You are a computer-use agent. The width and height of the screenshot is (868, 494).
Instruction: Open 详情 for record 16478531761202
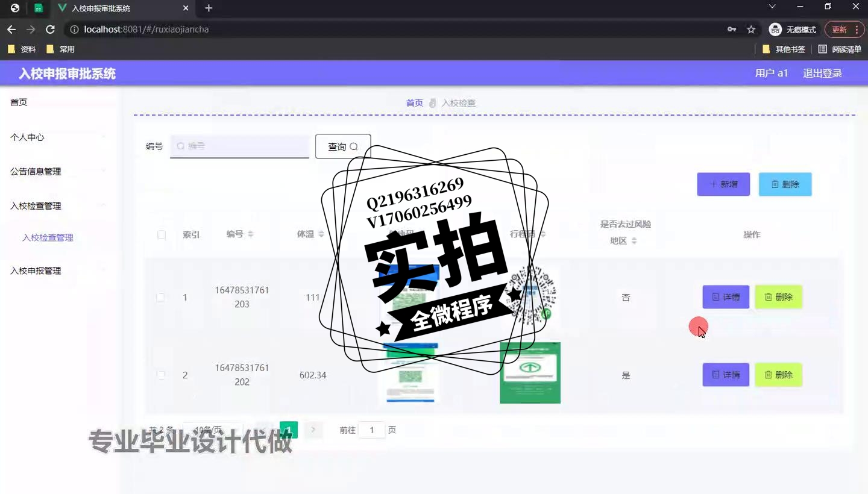point(726,375)
